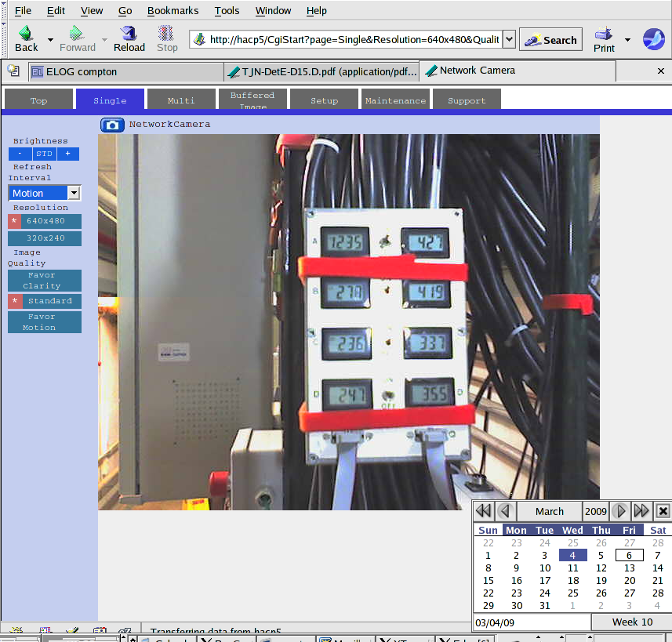This screenshot has height=642, width=672.
Task: Select February 25 in the calendar
Action: point(573,543)
